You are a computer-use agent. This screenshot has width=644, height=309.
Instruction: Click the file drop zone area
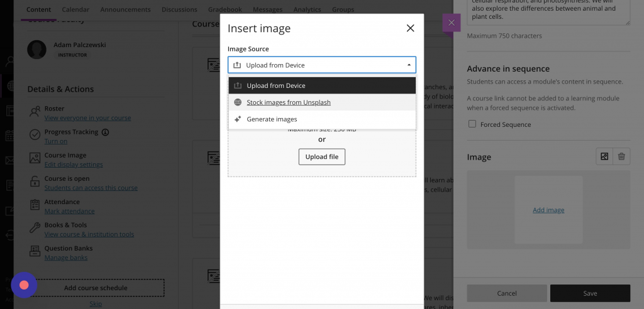[321, 152]
